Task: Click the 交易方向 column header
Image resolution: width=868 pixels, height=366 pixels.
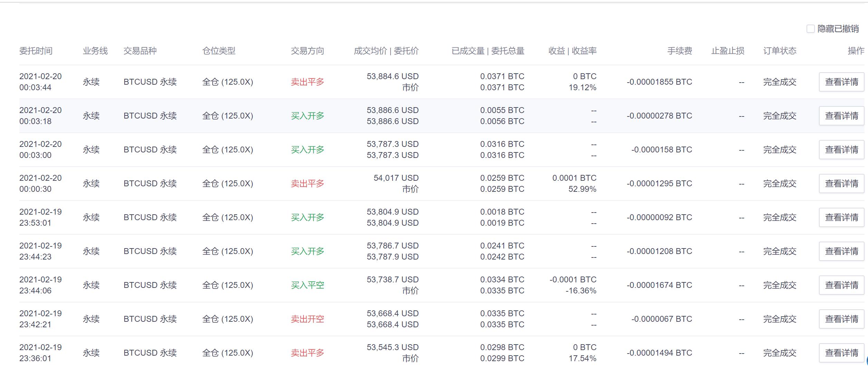Action: (307, 51)
